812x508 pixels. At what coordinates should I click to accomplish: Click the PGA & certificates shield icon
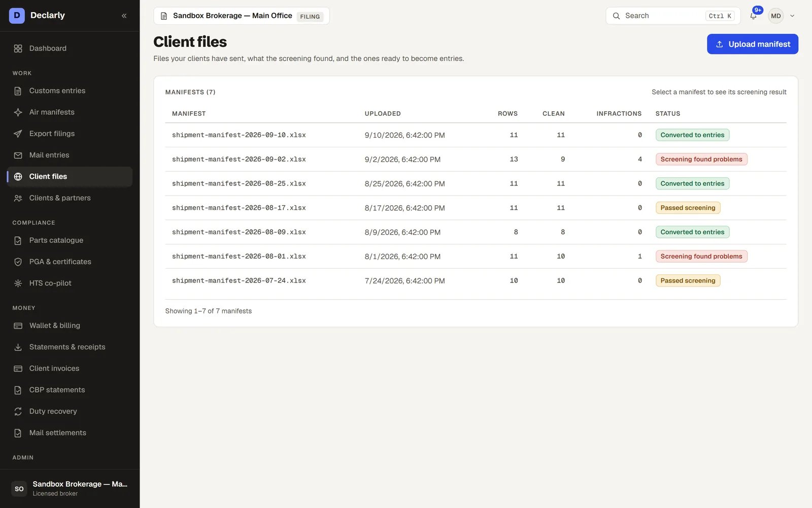click(18, 262)
